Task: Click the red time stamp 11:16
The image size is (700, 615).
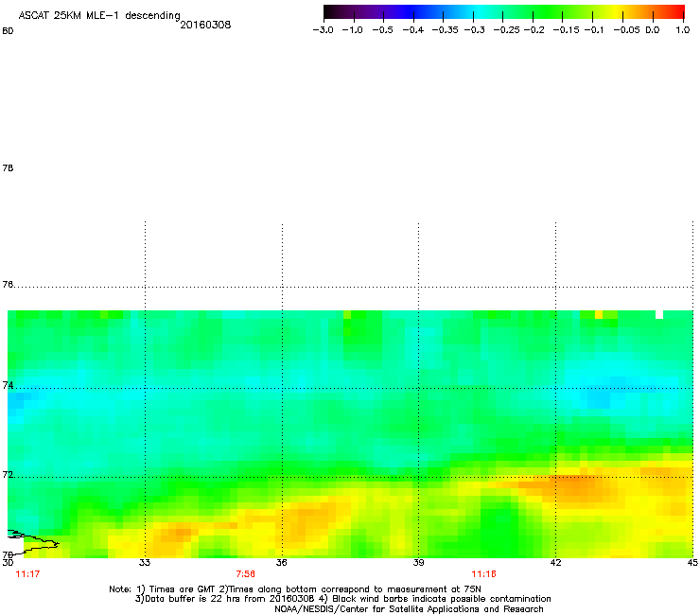Action: [484, 574]
